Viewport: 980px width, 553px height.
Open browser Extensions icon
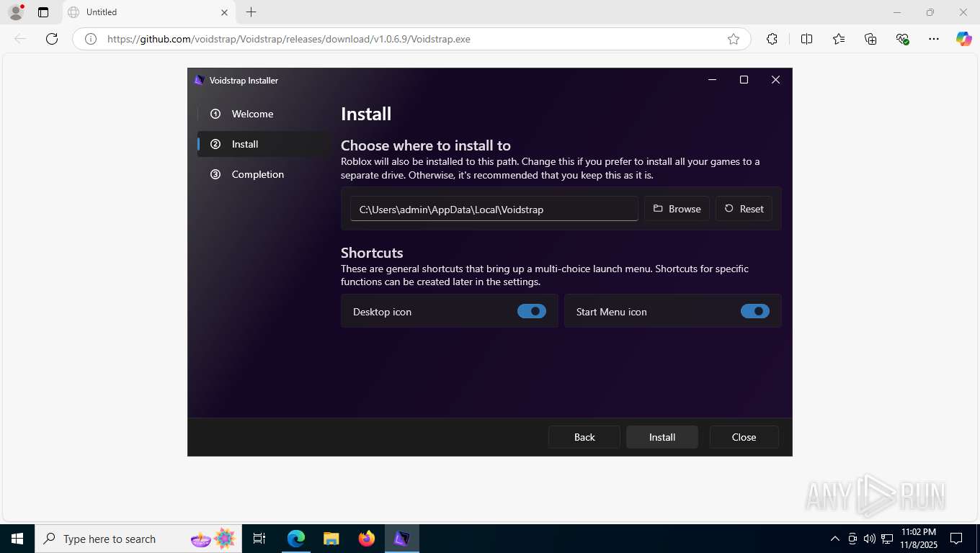tap(772, 39)
